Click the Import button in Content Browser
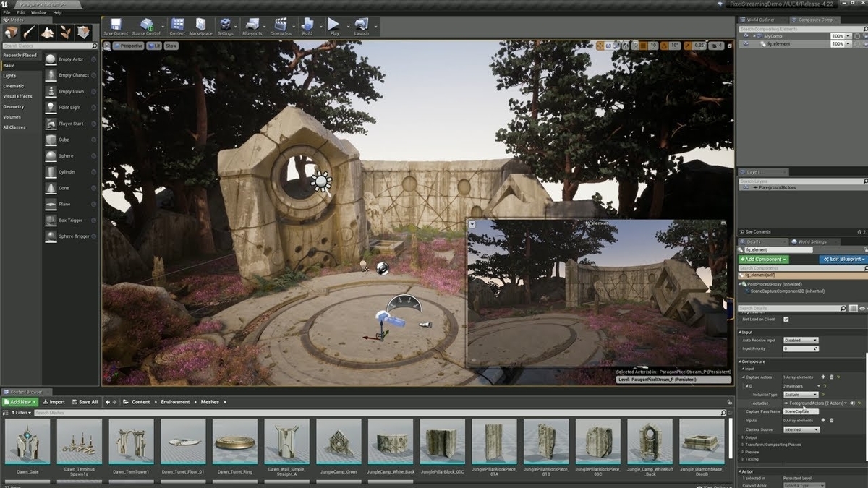Image resolution: width=868 pixels, height=488 pixels. pyautogui.click(x=54, y=402)
